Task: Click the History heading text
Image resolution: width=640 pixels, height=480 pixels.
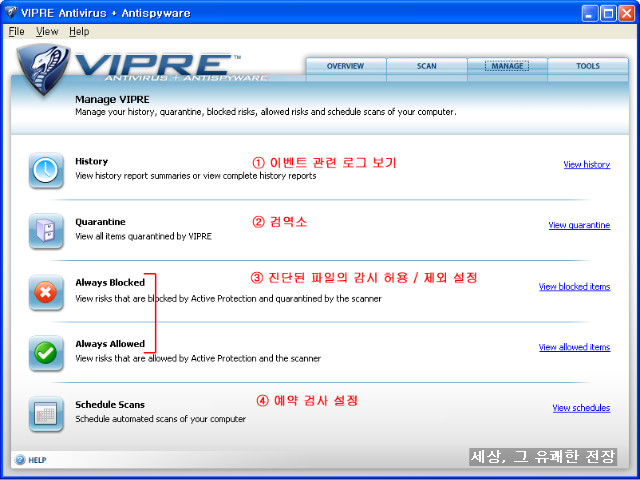Action: click(91, 161)
